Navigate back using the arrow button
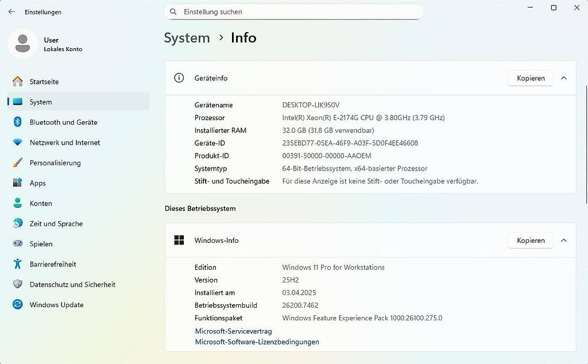The height and width of the screenshot is (364, 588). coord(11,11)
